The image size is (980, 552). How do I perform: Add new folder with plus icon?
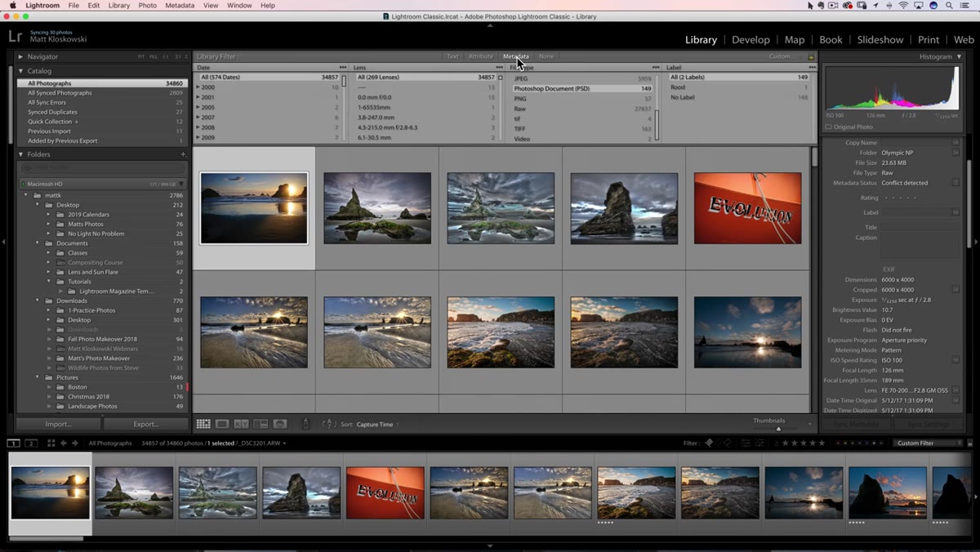183,154
